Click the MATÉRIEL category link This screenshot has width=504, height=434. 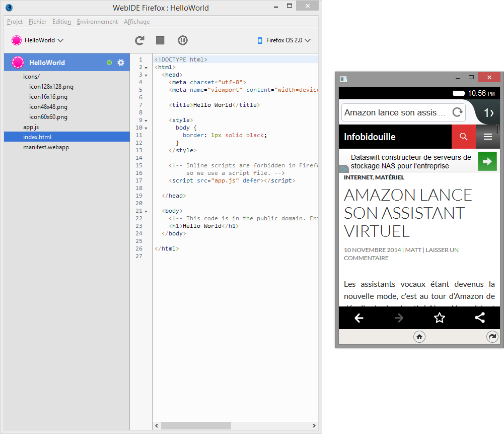click(x=390, y=177)
